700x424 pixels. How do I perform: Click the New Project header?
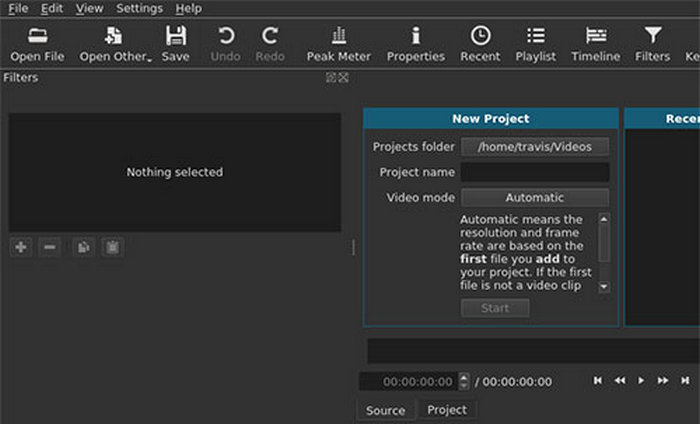point(491,119)
